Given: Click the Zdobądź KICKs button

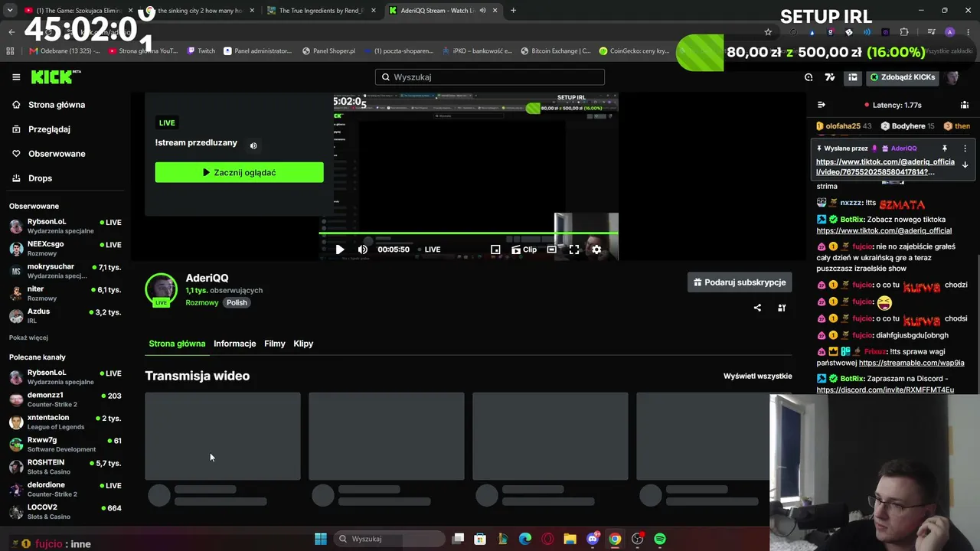Looking at the screenshot, I should [x=902, y=77].
